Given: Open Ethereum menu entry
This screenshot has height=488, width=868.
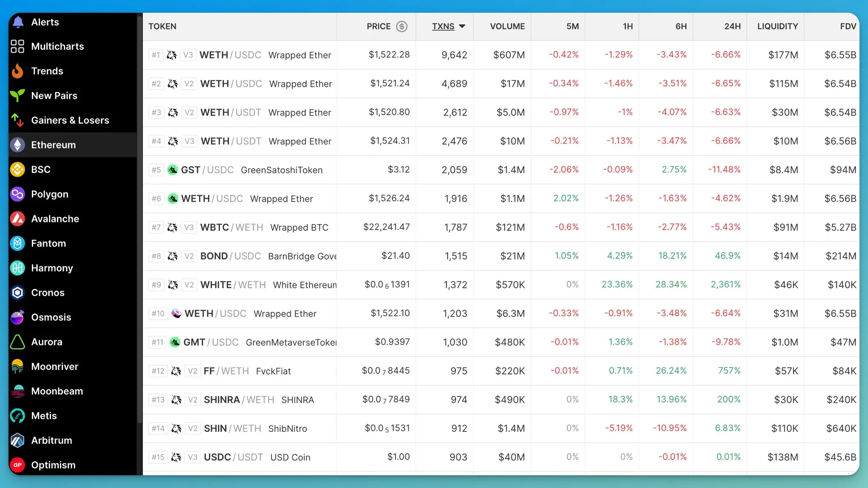Looking at the screenshot, I should [x=73, y=145].
